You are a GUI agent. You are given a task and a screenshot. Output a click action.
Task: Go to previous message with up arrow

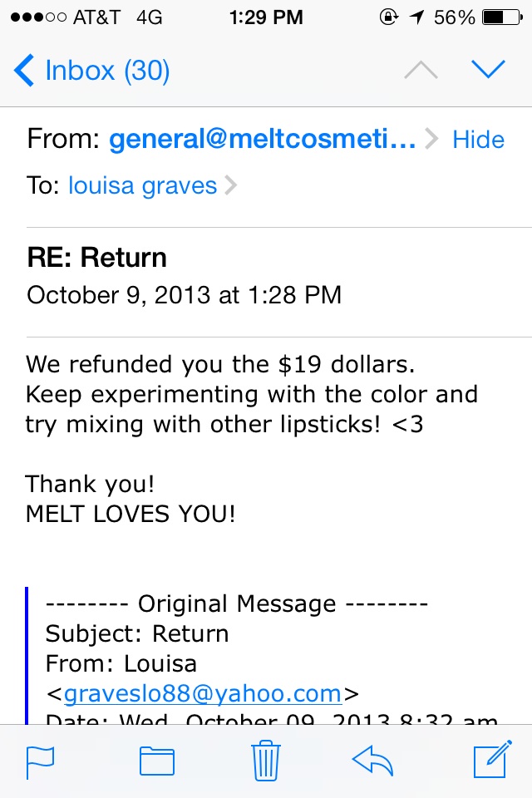pyautogui.click(x=421, y=70)
